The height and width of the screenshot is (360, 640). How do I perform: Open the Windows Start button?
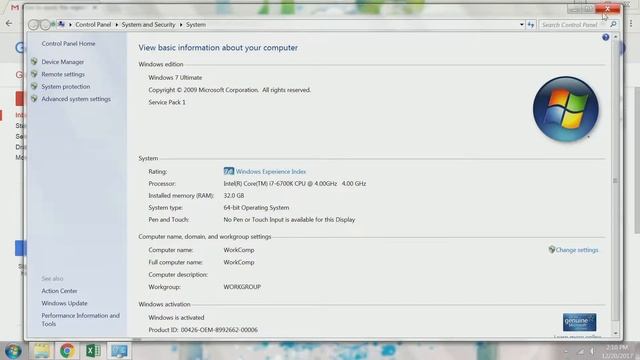tap(13, 351)
